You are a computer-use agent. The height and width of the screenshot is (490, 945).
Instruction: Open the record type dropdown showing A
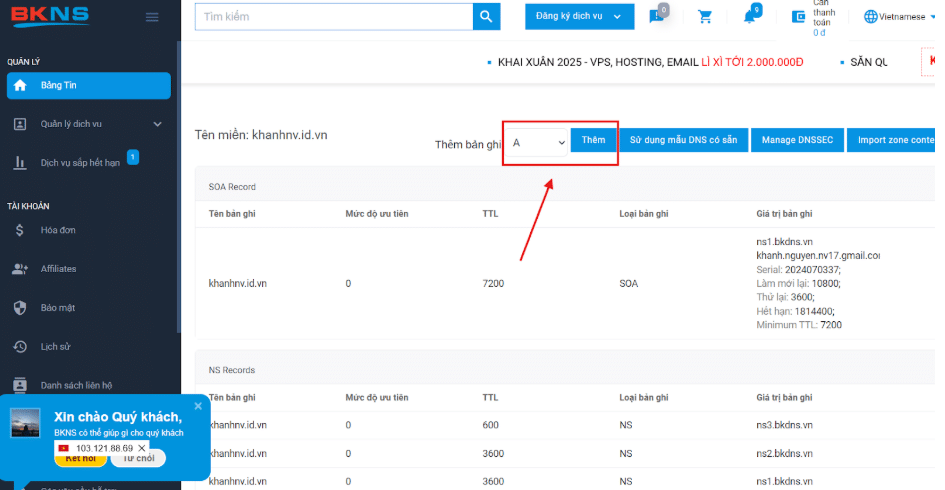pos(536,143)
